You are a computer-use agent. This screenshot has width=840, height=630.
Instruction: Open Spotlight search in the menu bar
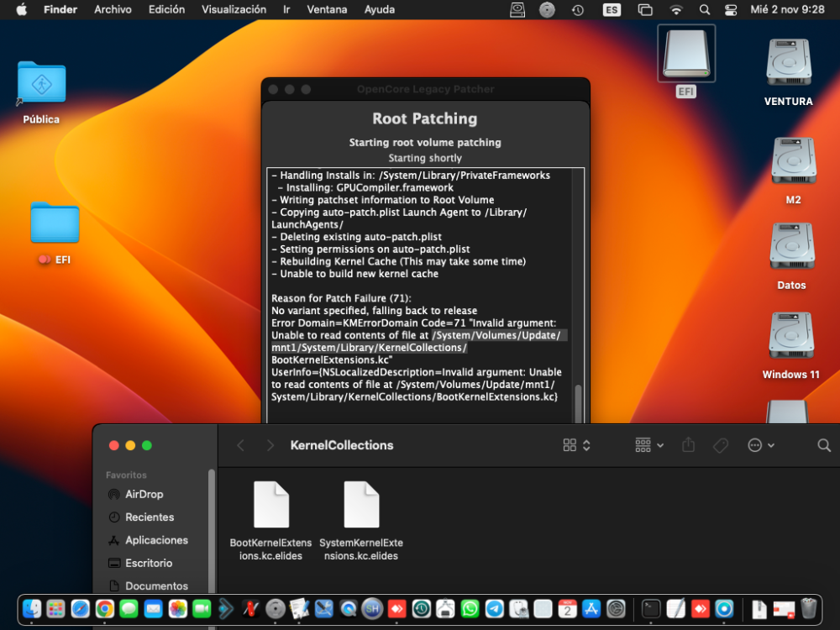pyautogui.click(x=705, y=9)
